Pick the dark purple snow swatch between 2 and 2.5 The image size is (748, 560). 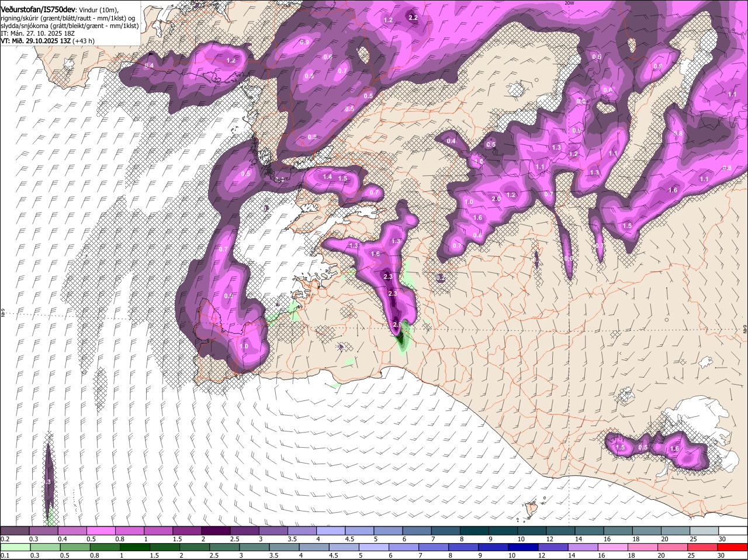pos(217,530)
